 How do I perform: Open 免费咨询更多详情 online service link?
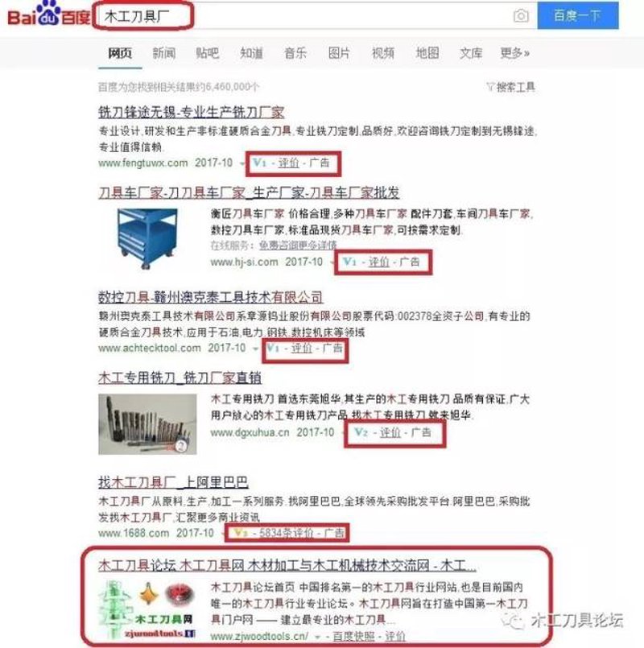(x=298, y=245)
